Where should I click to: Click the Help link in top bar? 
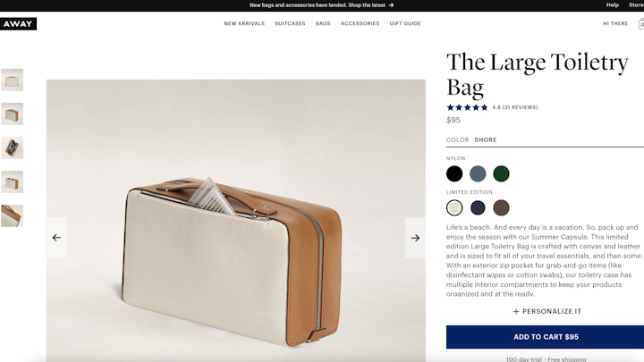pyautogui.click(x=612, y=5)
